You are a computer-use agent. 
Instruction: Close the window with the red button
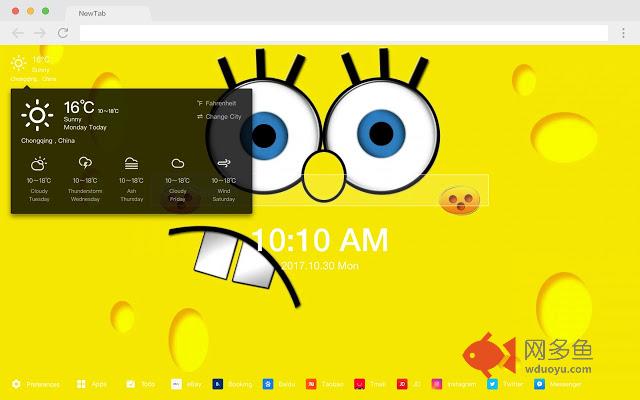tap(16, 11)
